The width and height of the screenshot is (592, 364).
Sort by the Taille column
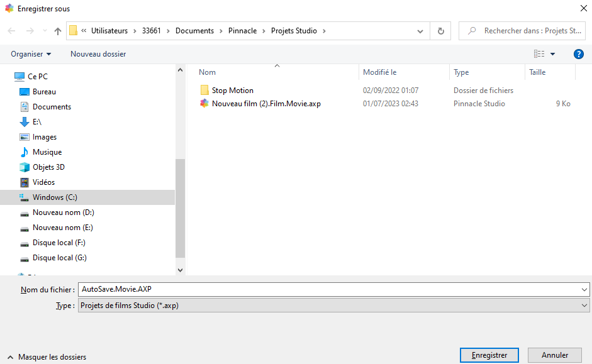tap(537, 72)
